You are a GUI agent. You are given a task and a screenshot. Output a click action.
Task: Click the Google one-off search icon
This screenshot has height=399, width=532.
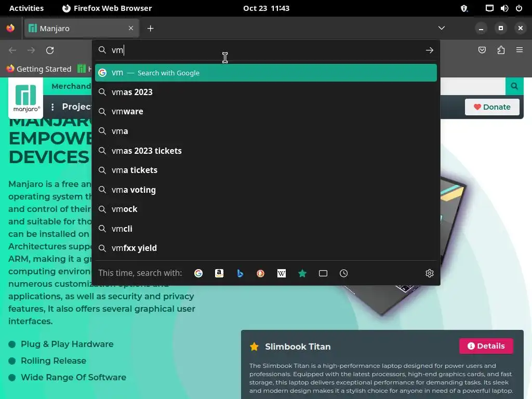tap(198, 273)
